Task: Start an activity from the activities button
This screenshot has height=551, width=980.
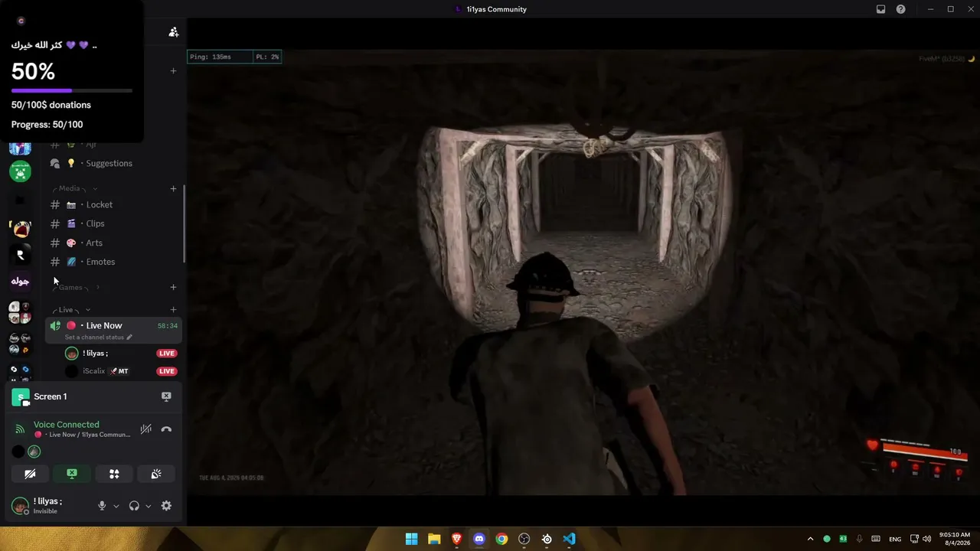Action: tap(114, 474)
